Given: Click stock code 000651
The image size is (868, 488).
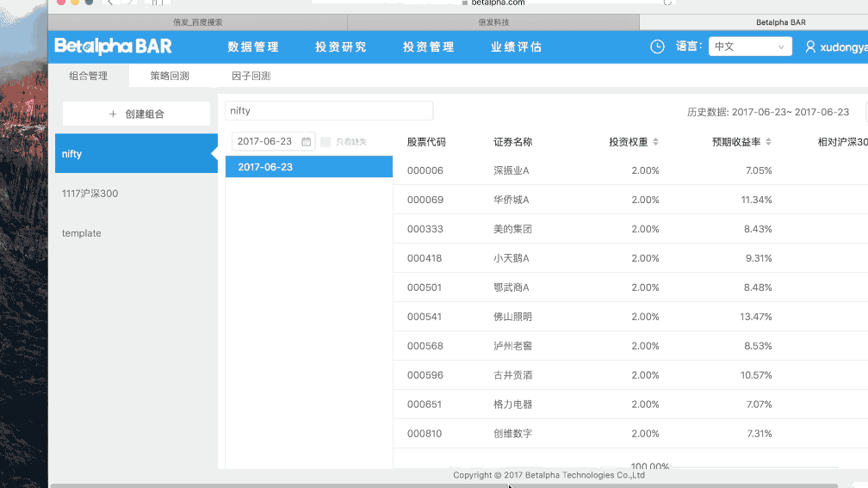Looking at the screenshot, I should point(424,405).
